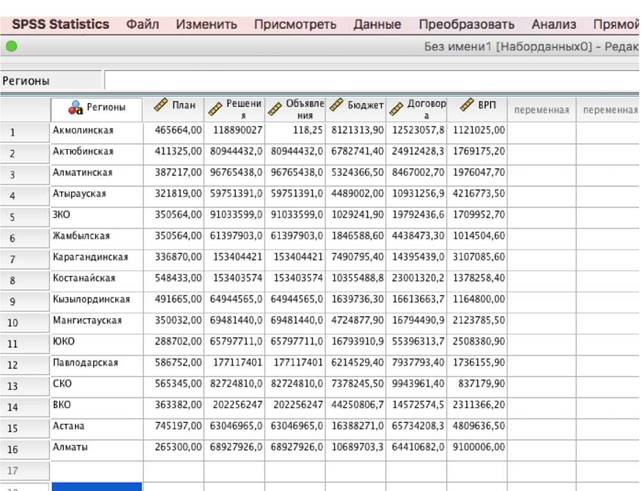Screen dimensions: 641x491
Task: Click the ruler icon in Объявления header
Action: 275,109
